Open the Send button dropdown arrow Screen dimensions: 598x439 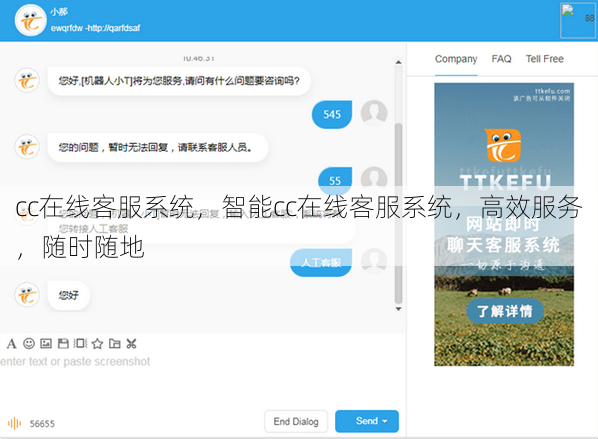tap(385, 421)
